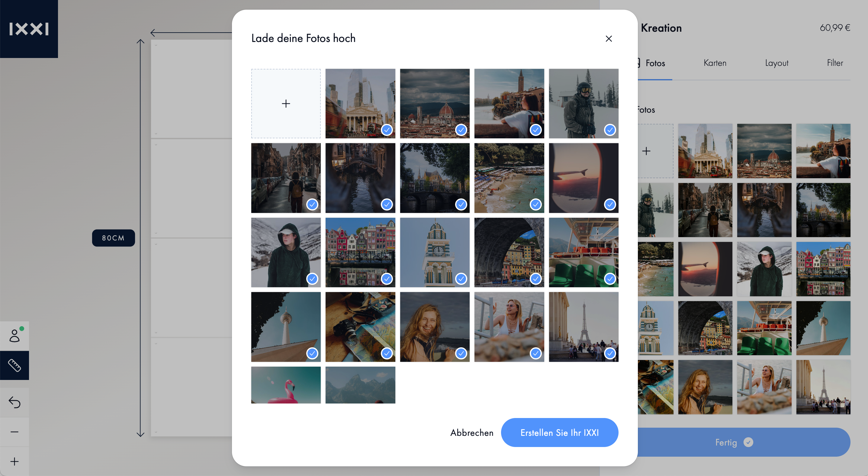Zoom out with the minus icon
The image size is (868, 476).
point(14,432)
